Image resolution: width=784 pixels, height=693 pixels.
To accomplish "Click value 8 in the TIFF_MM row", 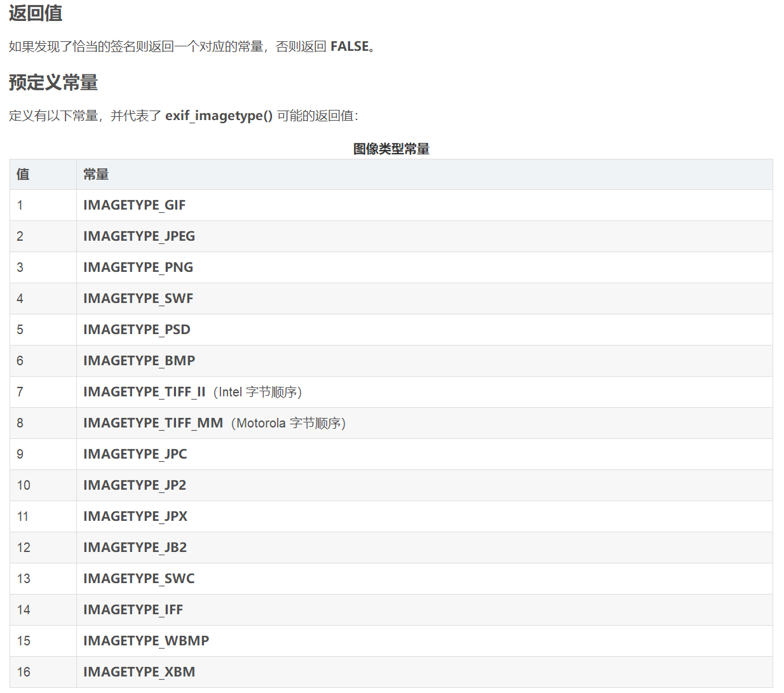I will pyautogui.click(x=20, y=423).
